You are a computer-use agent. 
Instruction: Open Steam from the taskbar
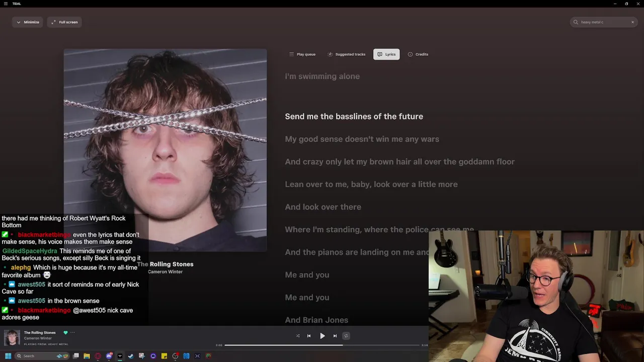coord(131,356)
